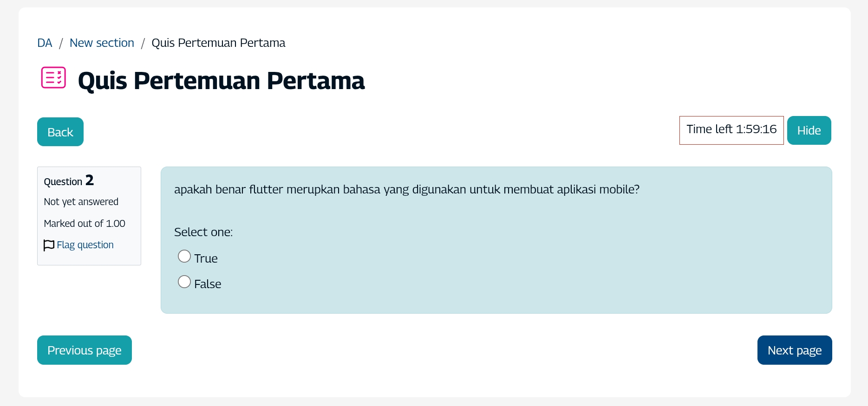868x406 pixels.
Task: Go to the Previous page
Action: tap(85, 350)
